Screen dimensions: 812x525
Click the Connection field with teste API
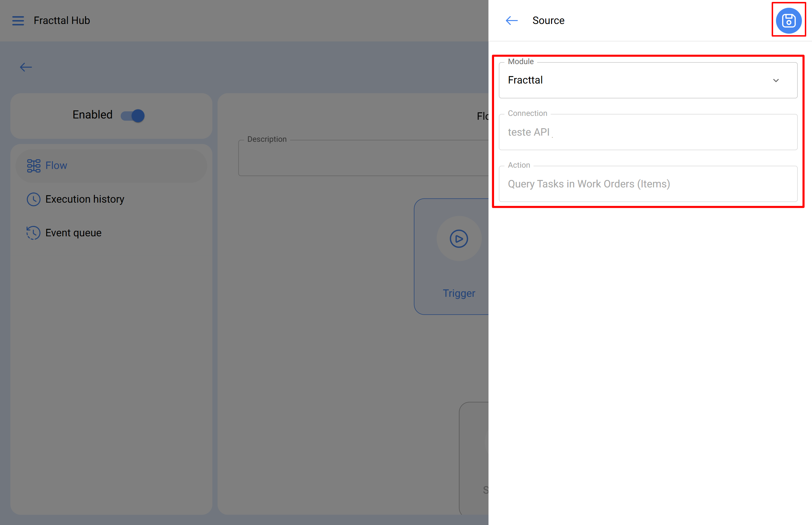coord(647,132)
